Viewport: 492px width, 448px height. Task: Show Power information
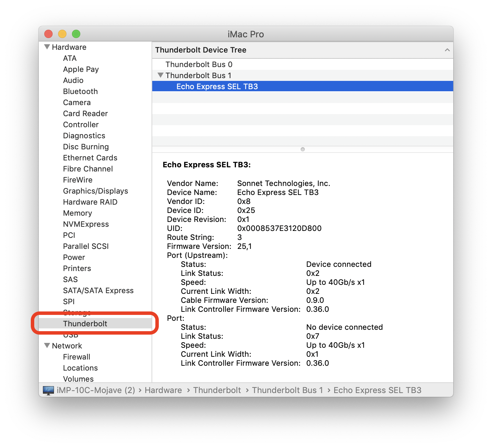coord(74,257)
